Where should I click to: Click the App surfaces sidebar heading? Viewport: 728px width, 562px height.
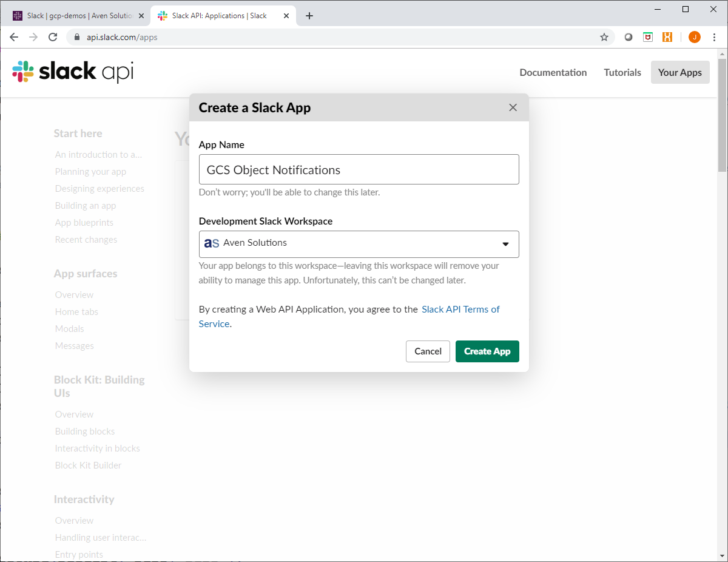click(86, 274)
